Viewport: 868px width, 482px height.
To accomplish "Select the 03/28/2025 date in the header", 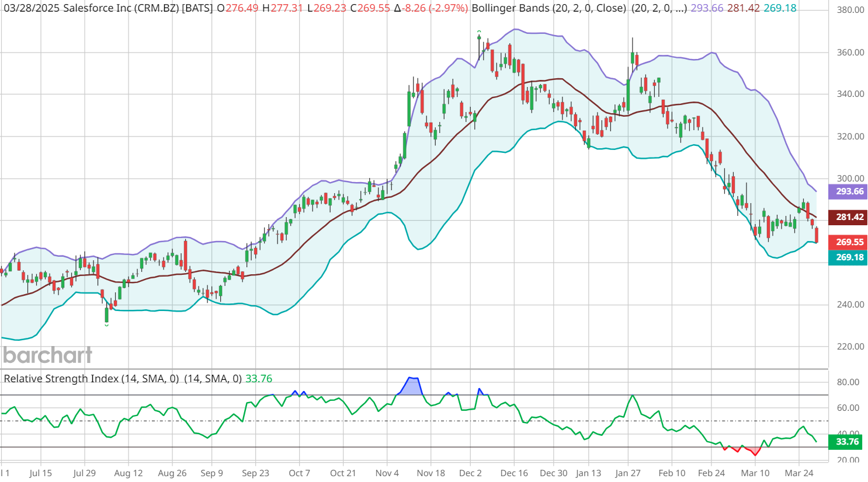I will [x=32, y=9].
